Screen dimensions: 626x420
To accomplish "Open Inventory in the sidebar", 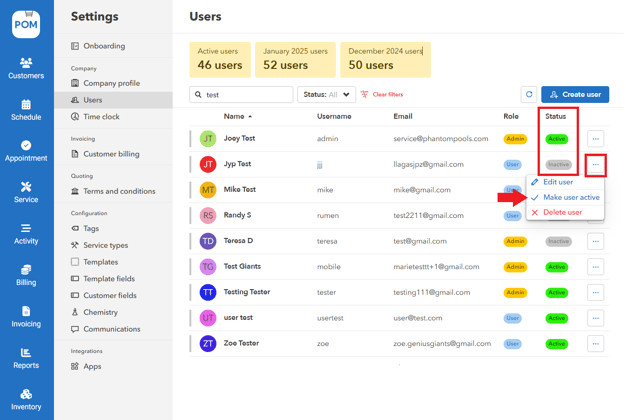I will click(x=26, y=399).
